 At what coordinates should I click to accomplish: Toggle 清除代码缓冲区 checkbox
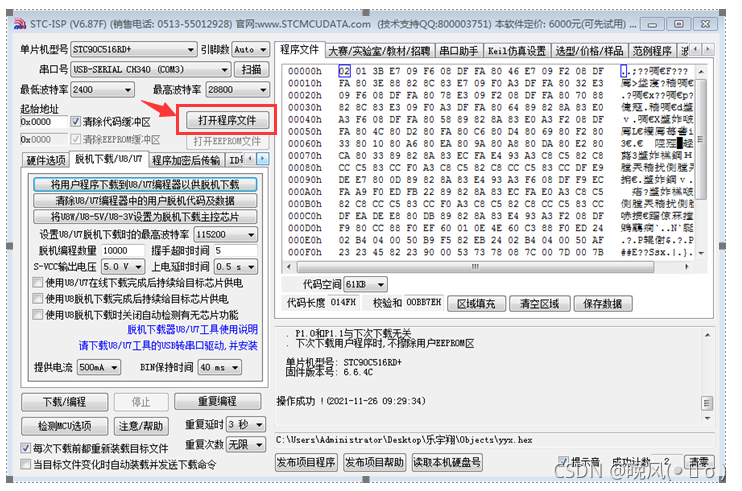[x=75, y=122]
